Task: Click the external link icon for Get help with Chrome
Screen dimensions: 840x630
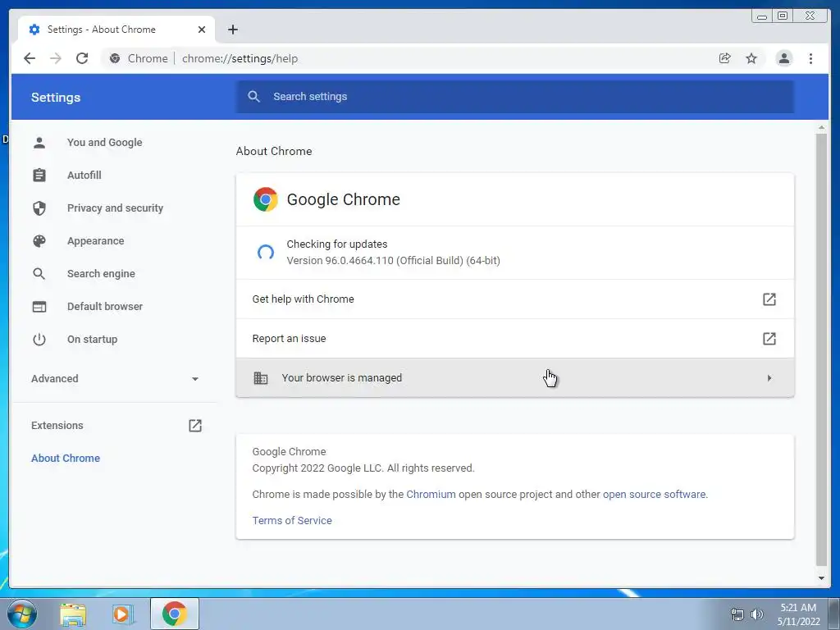Action: (x=769, y=299)
